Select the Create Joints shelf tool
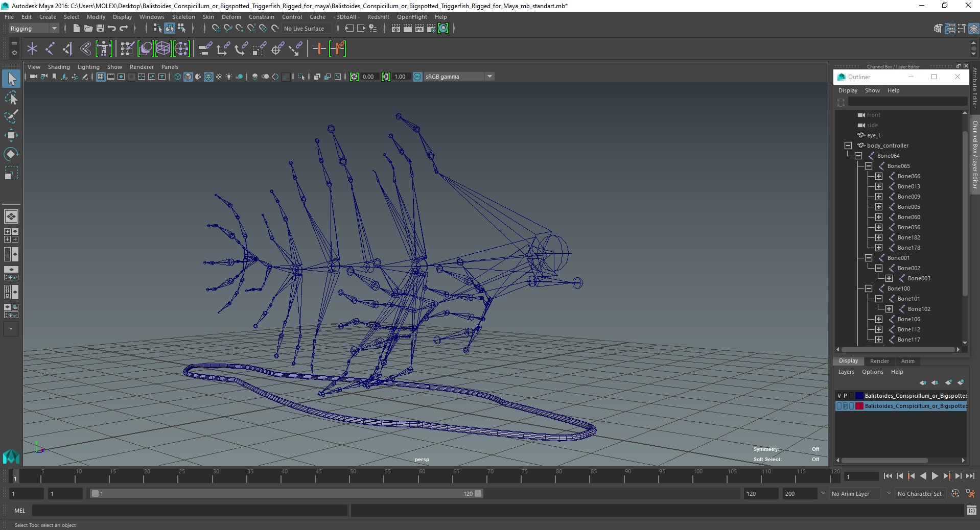 click(x=50, y=49)
